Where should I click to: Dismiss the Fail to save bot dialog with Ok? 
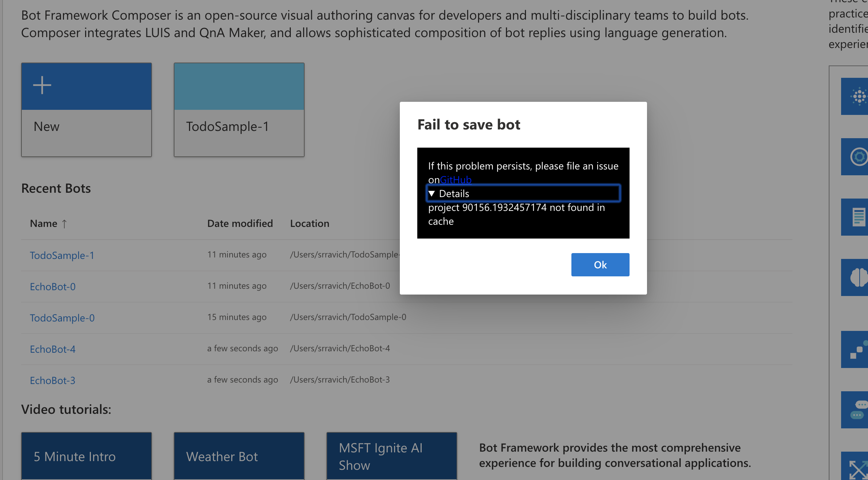(x=600, y=264)
